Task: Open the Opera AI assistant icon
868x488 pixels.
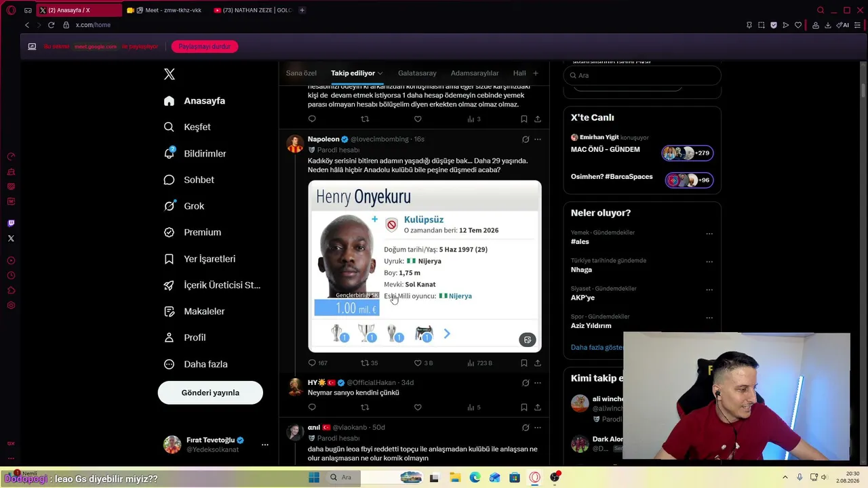Action: click(x=842, y=25)
